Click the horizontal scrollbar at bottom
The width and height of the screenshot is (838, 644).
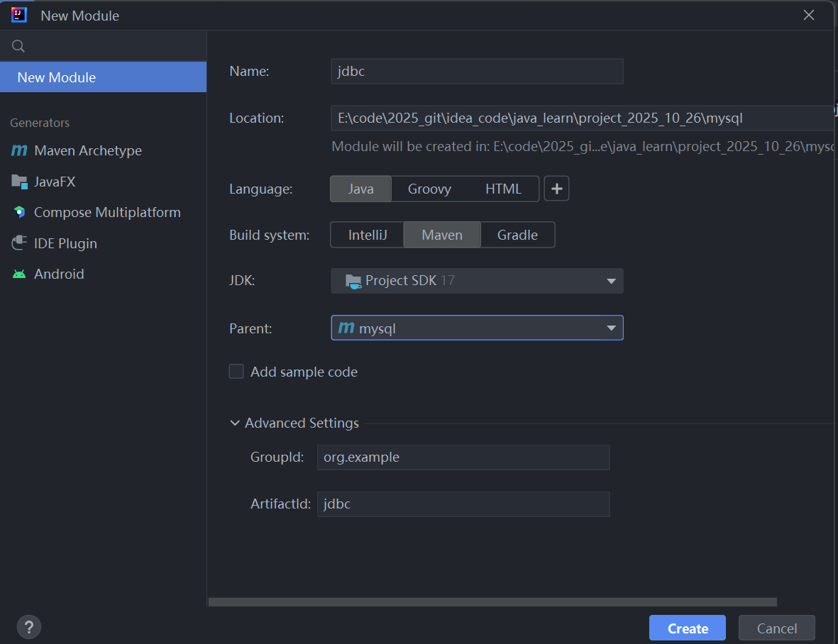[492, 602]
